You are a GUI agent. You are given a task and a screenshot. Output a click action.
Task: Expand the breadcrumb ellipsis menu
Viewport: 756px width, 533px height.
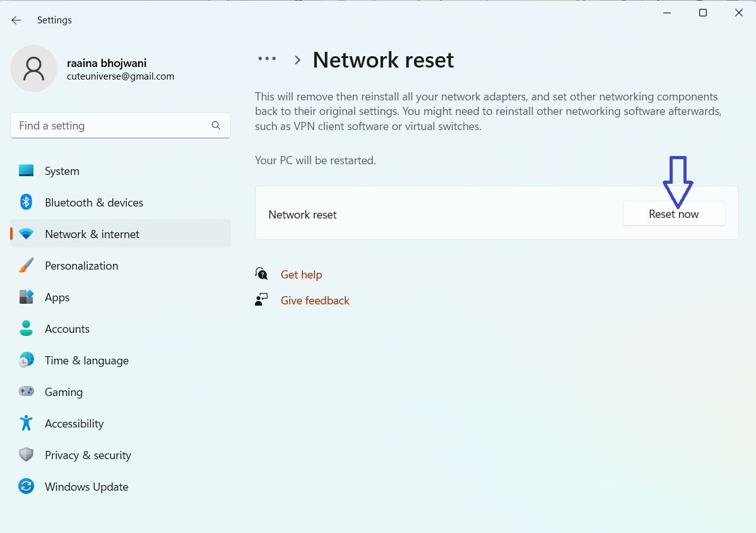[x=267, y=59]
